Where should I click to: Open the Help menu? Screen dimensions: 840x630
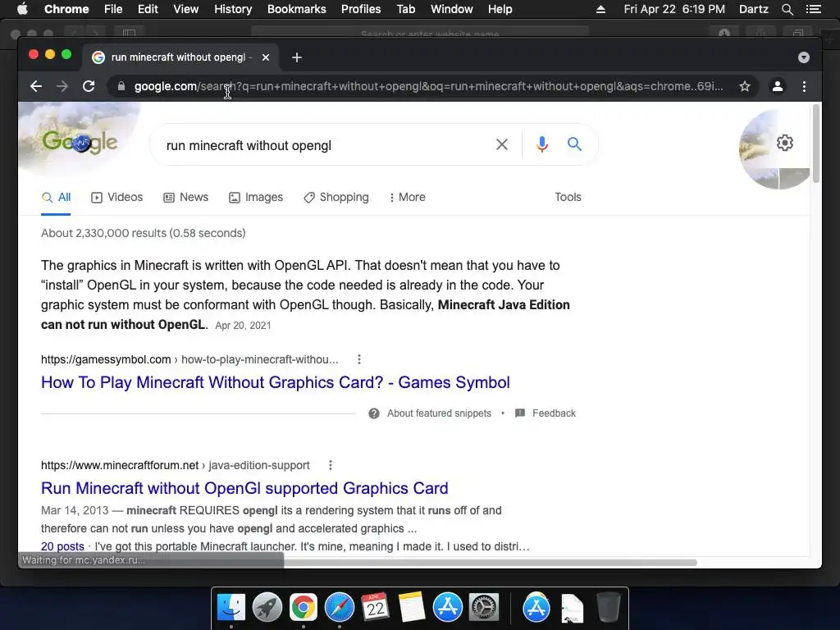point(500,9)
